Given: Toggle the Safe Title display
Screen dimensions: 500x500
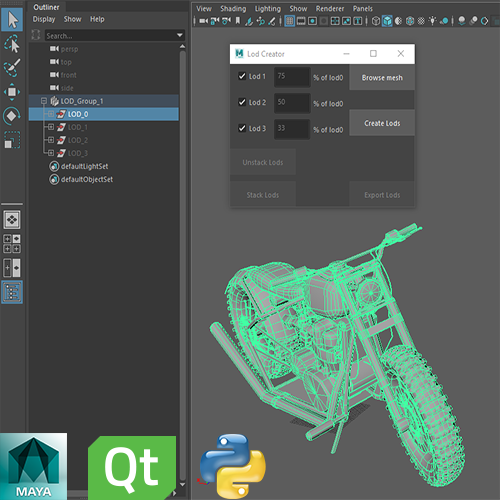Looking at the screenshot, I should pos(358,21).
